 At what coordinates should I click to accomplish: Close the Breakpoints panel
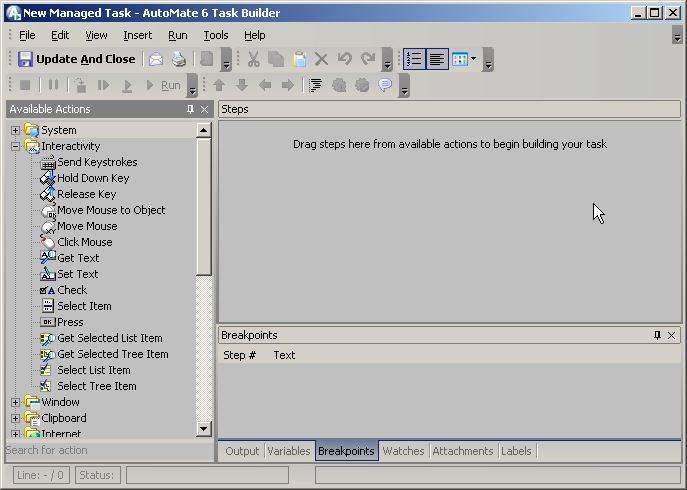tap(672, 335)
